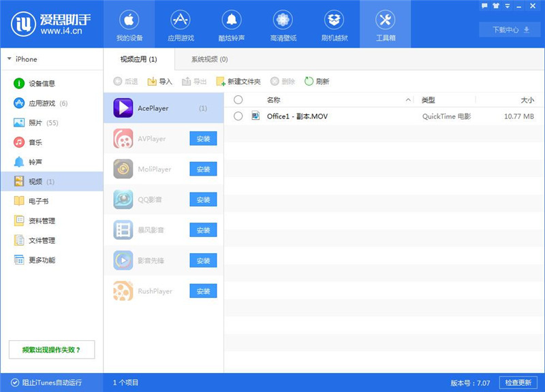Open the 我的设备 (My Devices) panel

click(129, 24)
